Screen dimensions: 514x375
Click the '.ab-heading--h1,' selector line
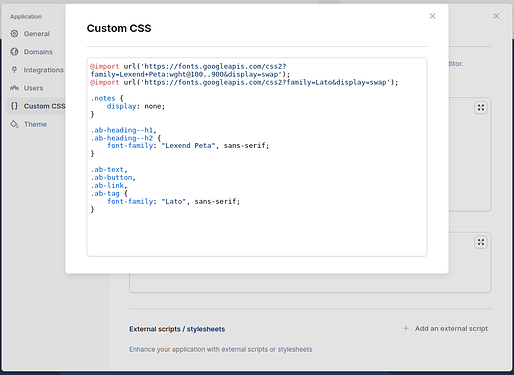(x=123, y=130)
